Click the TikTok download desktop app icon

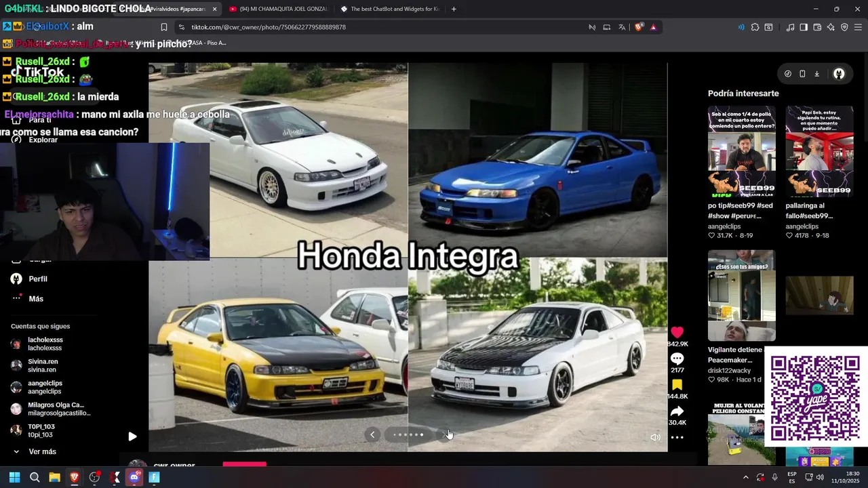point(817,74)
